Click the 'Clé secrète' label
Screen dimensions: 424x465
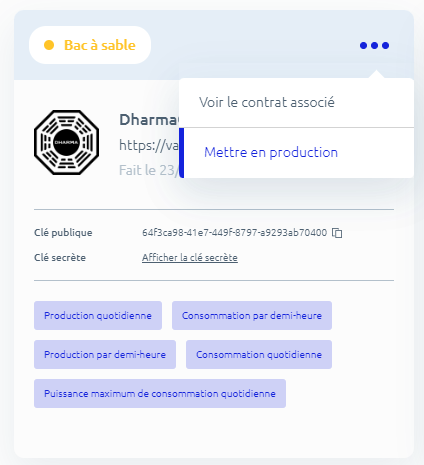[60, 258]
